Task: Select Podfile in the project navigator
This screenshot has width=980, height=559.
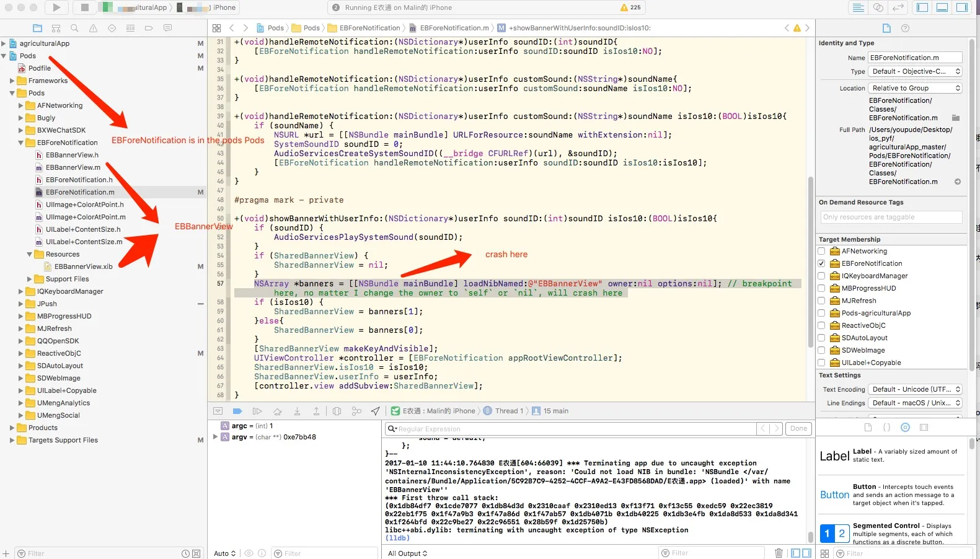Action: pyautogui.click(x=40, y=68)
